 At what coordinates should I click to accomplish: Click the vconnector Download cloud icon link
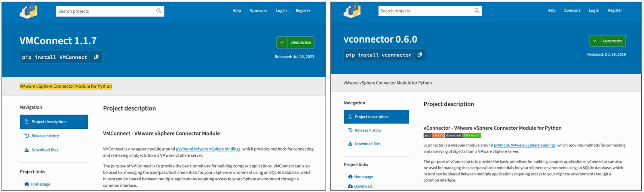coord(350,186)
